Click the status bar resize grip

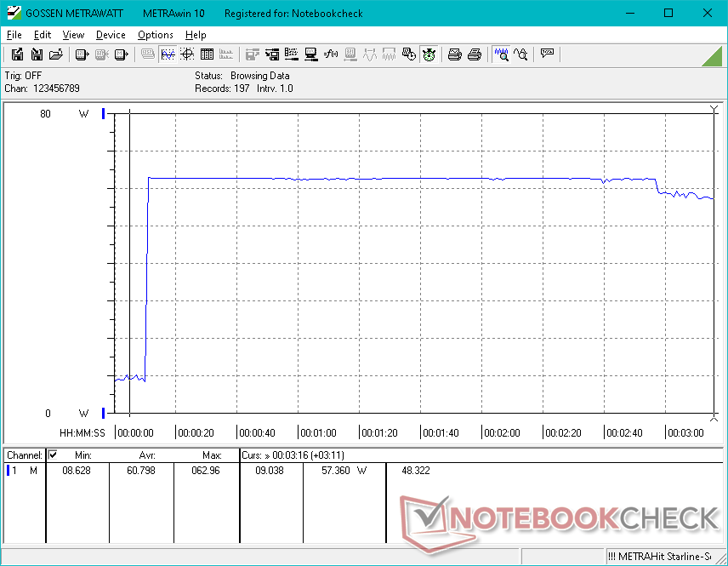tap(721, 558)
